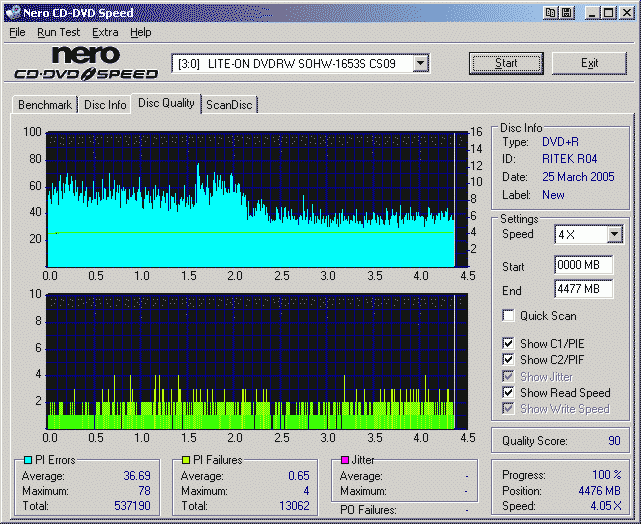Click the disc label New

click(553, 195)
